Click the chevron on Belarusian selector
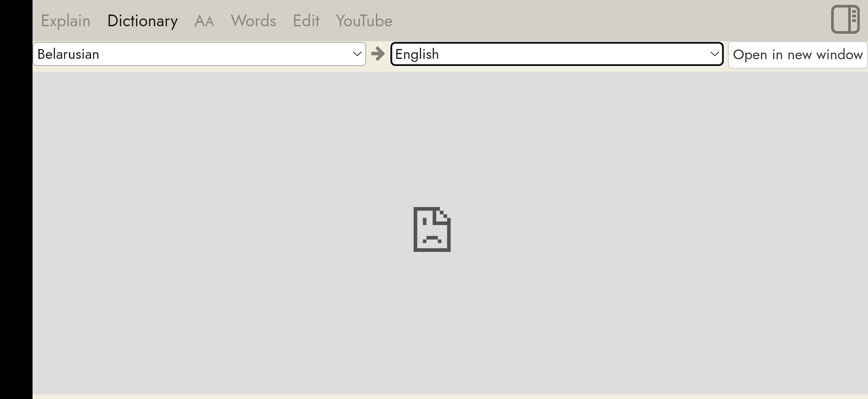 (x=357, y=54)
